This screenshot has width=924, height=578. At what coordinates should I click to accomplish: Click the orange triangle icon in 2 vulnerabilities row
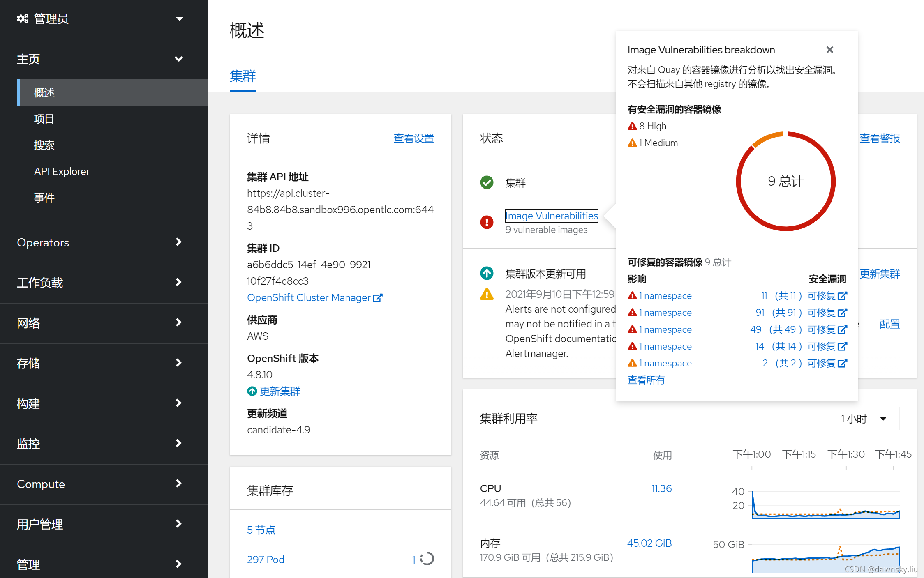632,363
